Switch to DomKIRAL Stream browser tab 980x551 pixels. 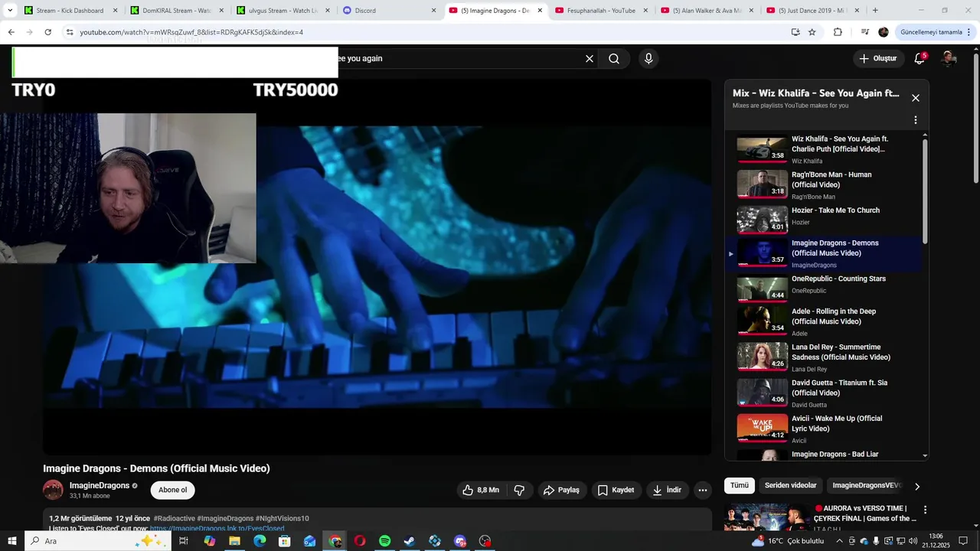176,11
